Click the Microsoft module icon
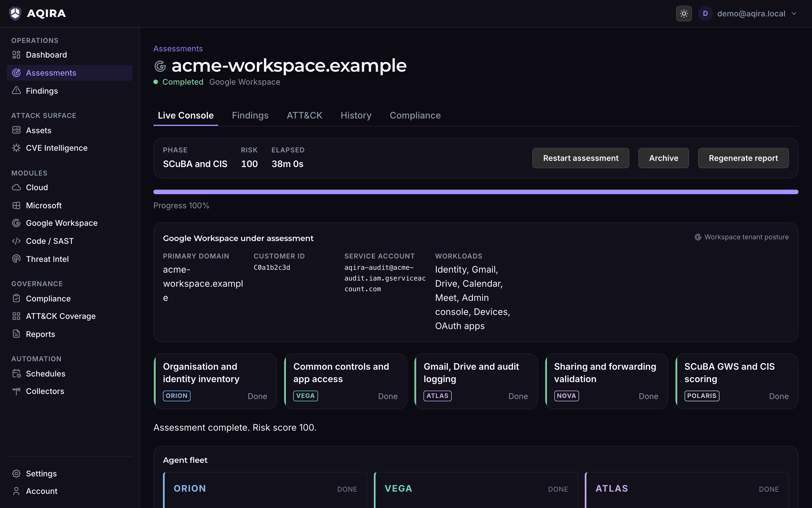 (x=16, y=205)
